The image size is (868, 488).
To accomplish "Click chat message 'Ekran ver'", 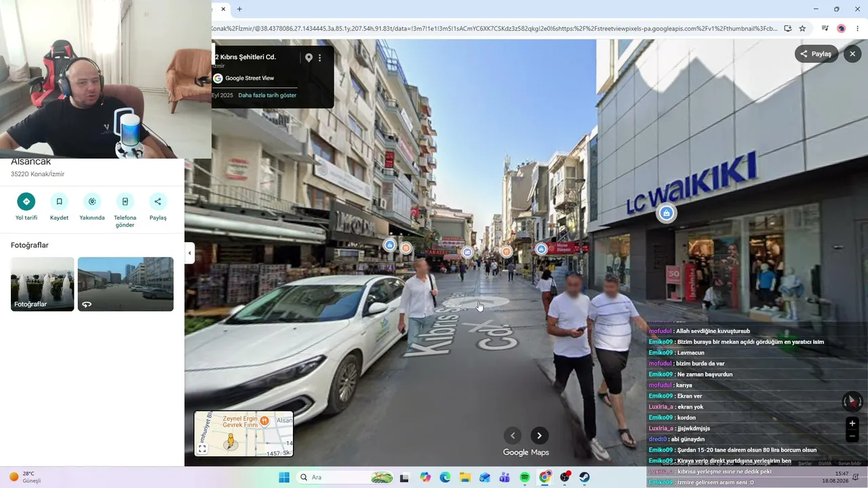I will (690, 396).
